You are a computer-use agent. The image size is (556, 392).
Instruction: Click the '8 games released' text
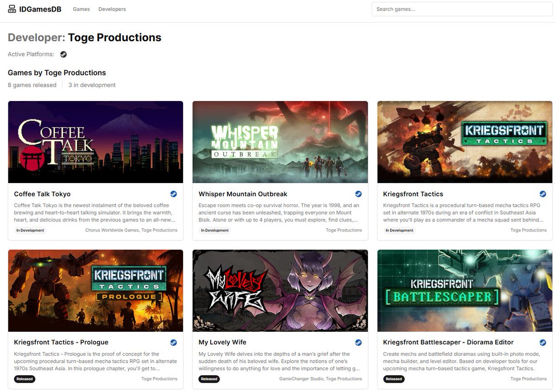[x=32, y=85]
